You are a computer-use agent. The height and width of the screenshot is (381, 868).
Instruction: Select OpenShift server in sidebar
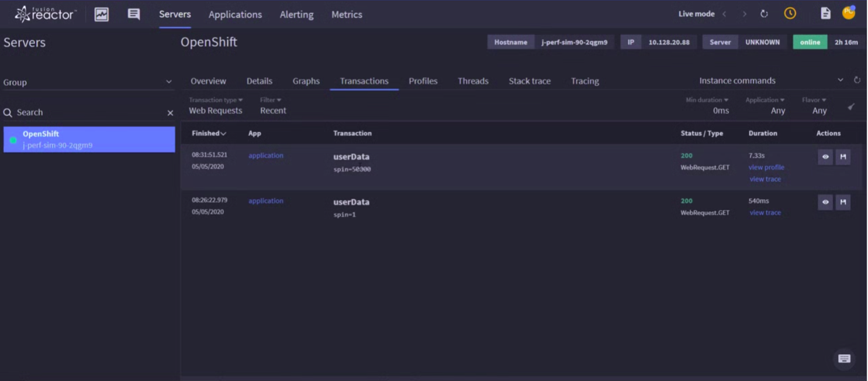tap(89, 139)
